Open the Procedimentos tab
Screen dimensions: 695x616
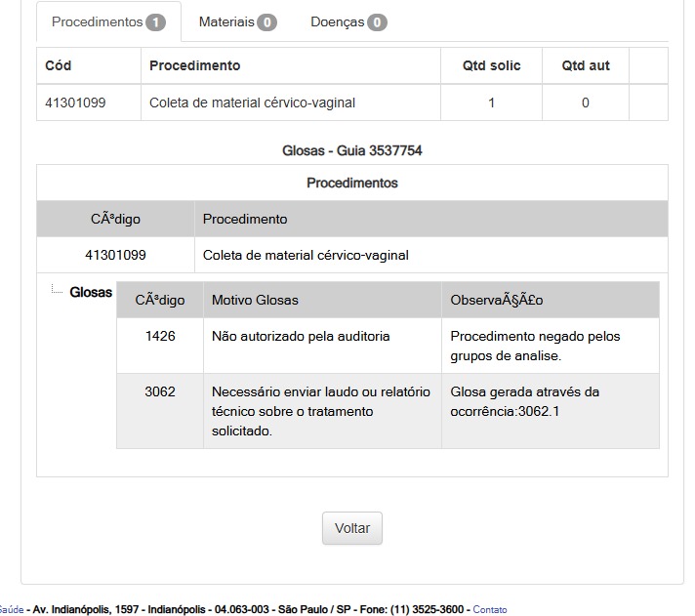click(x=108, y=21)
